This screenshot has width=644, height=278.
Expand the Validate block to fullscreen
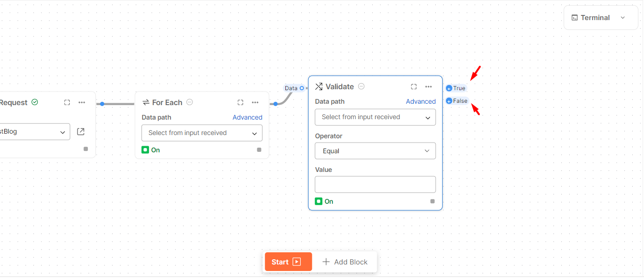click(x=414, y=86)
